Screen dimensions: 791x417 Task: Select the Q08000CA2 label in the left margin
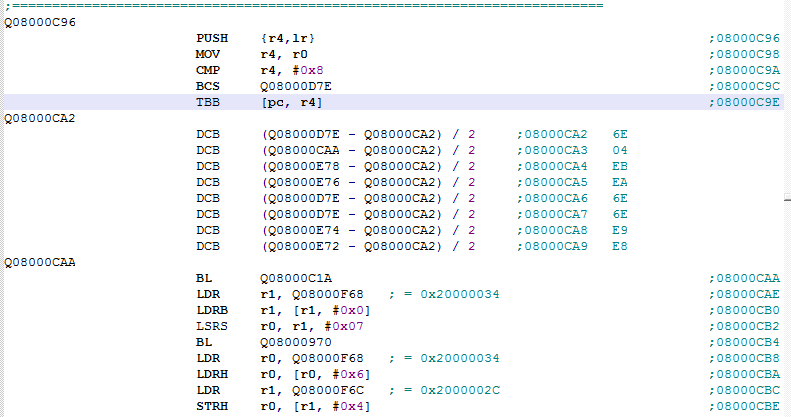pos(39,118)
